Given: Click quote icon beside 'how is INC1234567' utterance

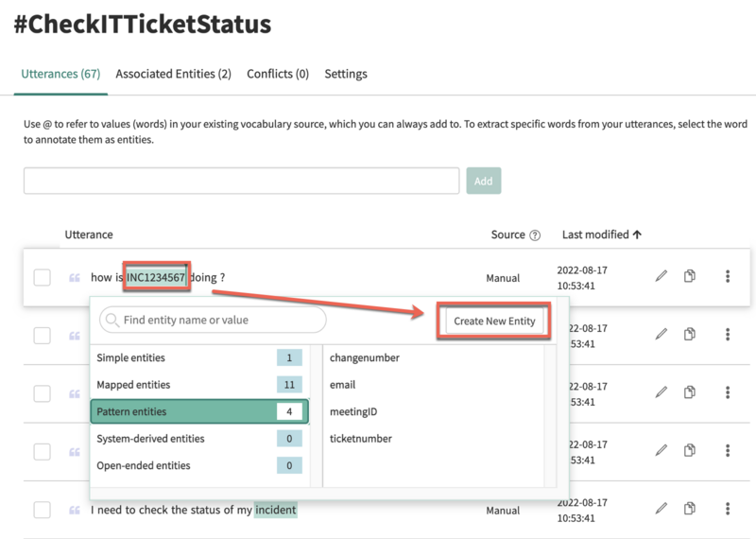Looking at the screenshot, I should click(x=75, y=277).
